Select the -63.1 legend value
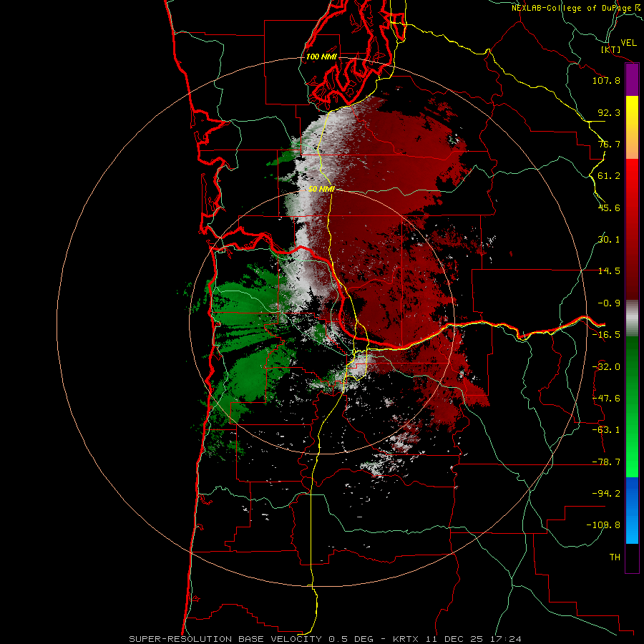The image size is (644, 644). 606,430
